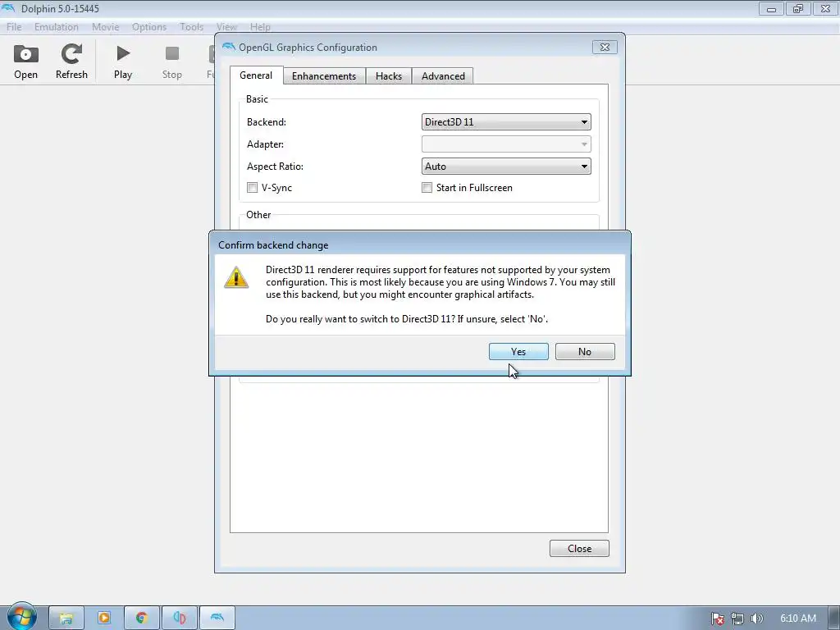The image size is (840, 630).
Task: Click network tray icon
Action: coord(737,619)
